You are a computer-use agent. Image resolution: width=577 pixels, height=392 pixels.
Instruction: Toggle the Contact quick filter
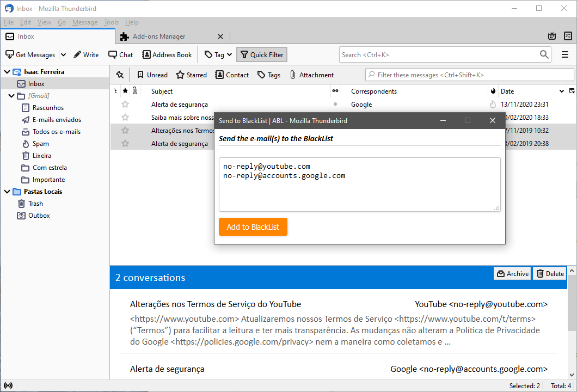pyautogui.click(x=232, y=75)
